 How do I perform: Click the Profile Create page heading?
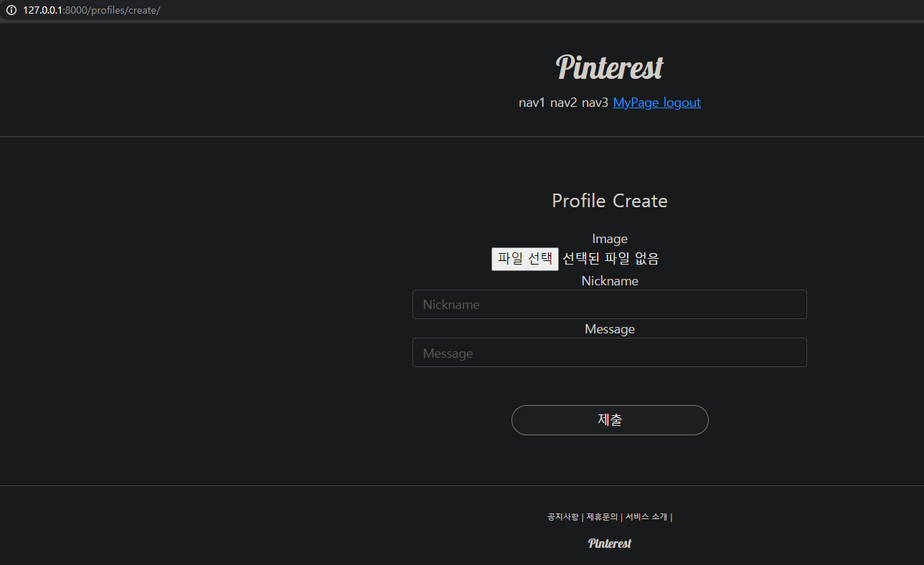609,201
